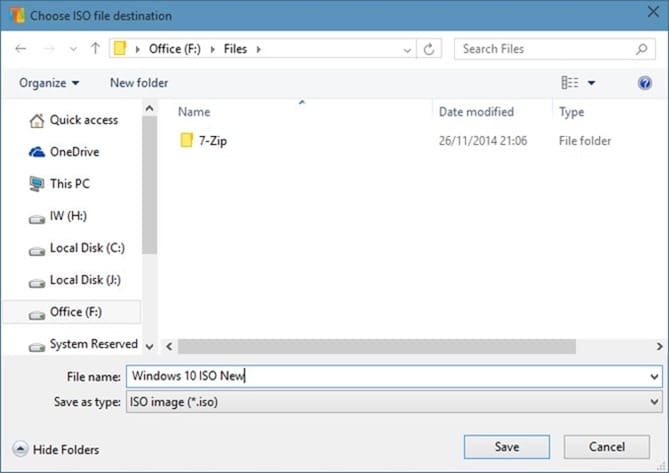Viewport: 669px width, 473px height.
Task: Collapse folders with the round arrow icon
Action: click(x=20, y=449)
